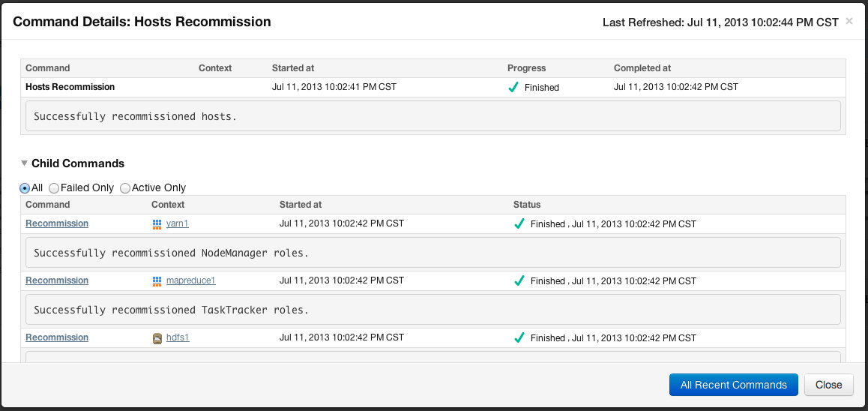Click the mapreduce1 service icon
Viewport: 868px width, 411px height.
(x=157, y=280)
